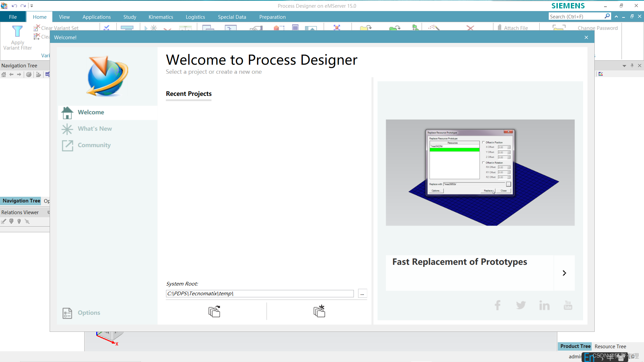Click the open project icon below System Root

point(214,311)
